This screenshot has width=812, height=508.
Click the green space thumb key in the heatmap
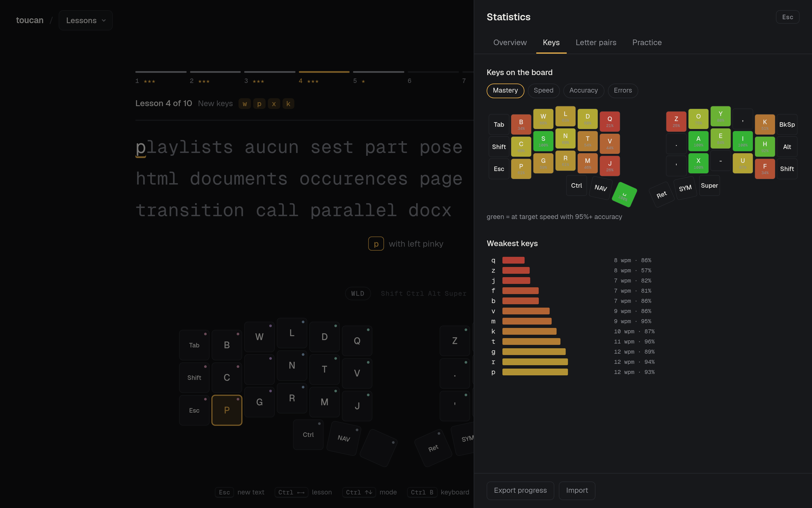click(x=624, y=194)
